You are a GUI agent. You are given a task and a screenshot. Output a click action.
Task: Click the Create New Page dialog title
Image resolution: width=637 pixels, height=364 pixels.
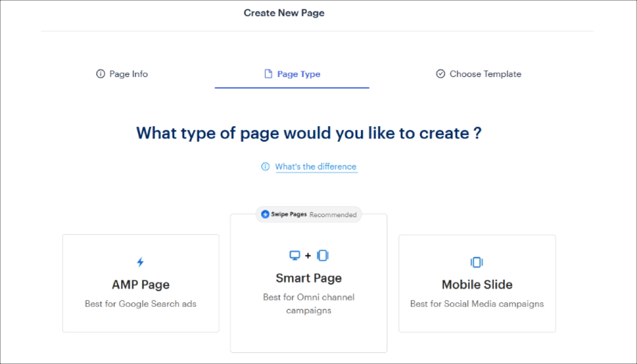pos(283,12)
